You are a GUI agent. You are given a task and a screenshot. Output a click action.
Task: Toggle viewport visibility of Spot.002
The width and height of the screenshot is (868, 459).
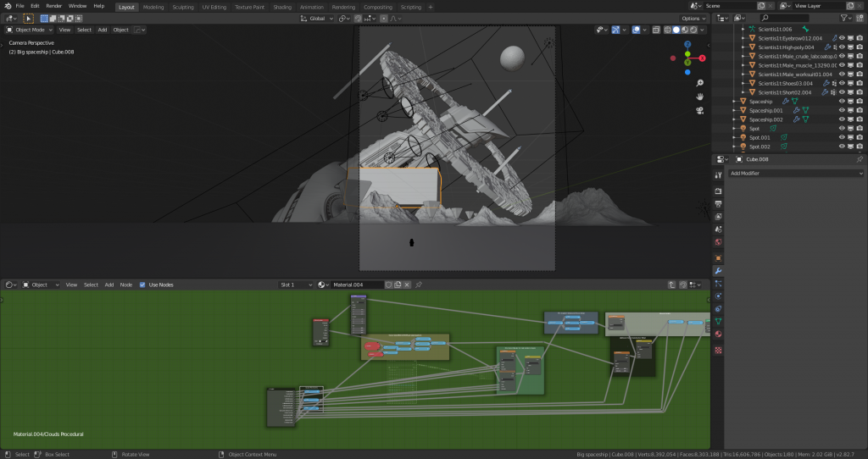(x=842, y=147)
